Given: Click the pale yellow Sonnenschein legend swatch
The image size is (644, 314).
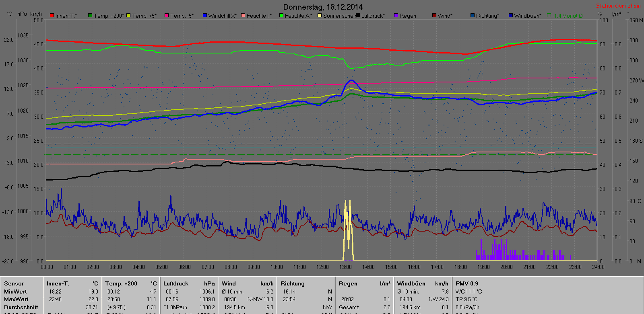Looking at the screenshot, I should click(320, 16).
